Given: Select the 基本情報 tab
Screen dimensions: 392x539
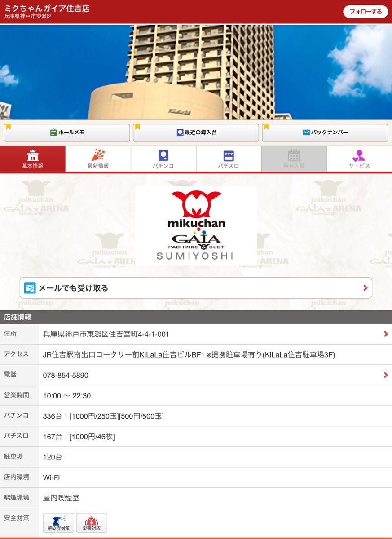Looking at the screenshot, I should pos(33,159).
